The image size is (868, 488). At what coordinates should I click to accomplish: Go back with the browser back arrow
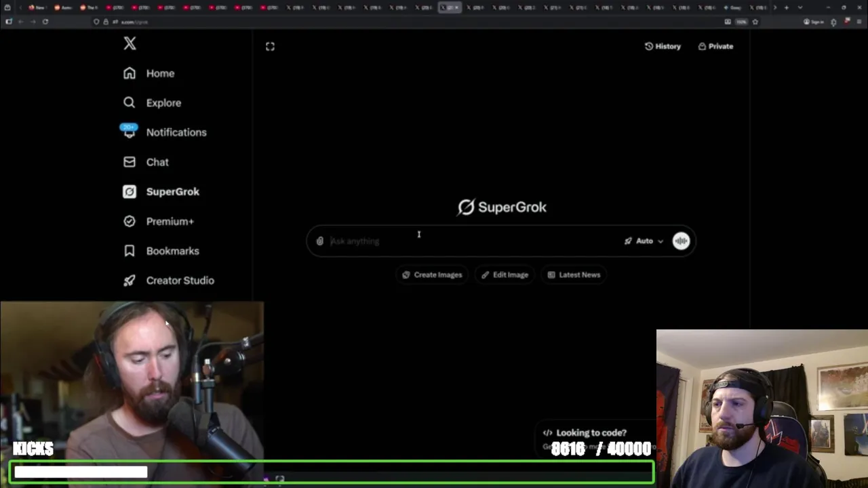coord(20,22)
